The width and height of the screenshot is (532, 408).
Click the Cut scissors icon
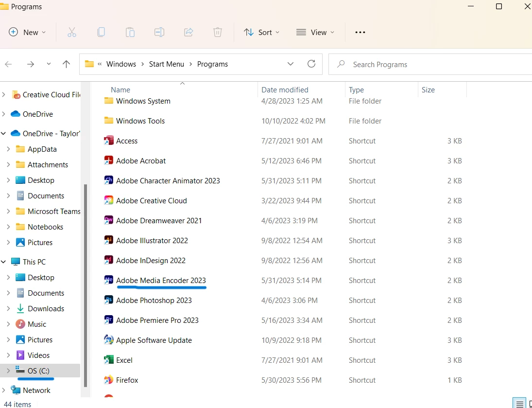pos(71,32)
